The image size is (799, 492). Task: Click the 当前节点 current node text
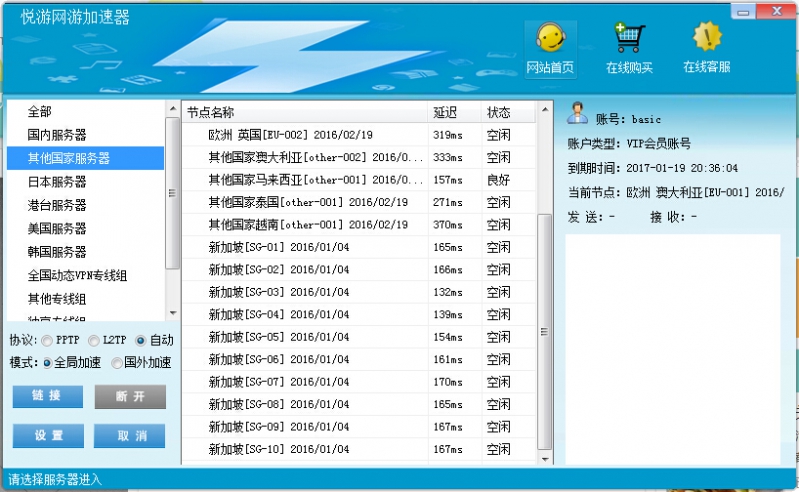click(x=676, y=193)
